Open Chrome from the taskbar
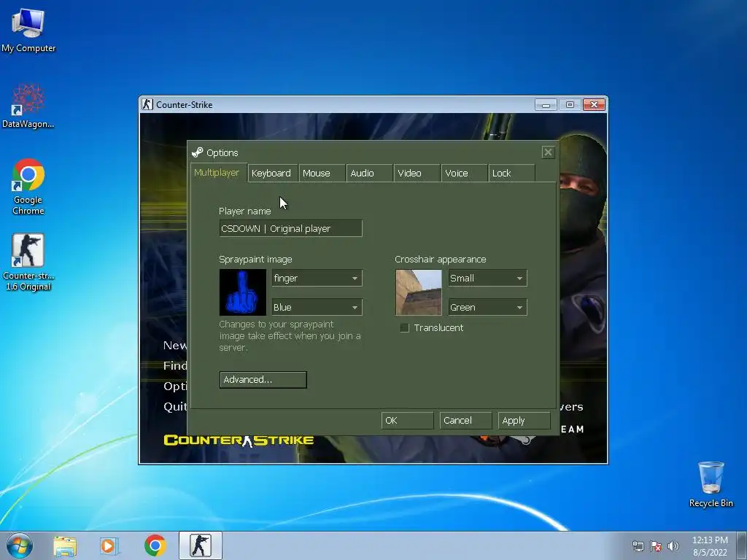This screenshot has height=560, width=747. pos(155,546)
